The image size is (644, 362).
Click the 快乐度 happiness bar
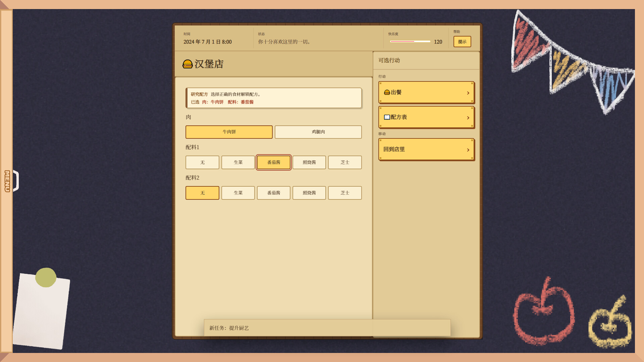[x=410, y=42]
